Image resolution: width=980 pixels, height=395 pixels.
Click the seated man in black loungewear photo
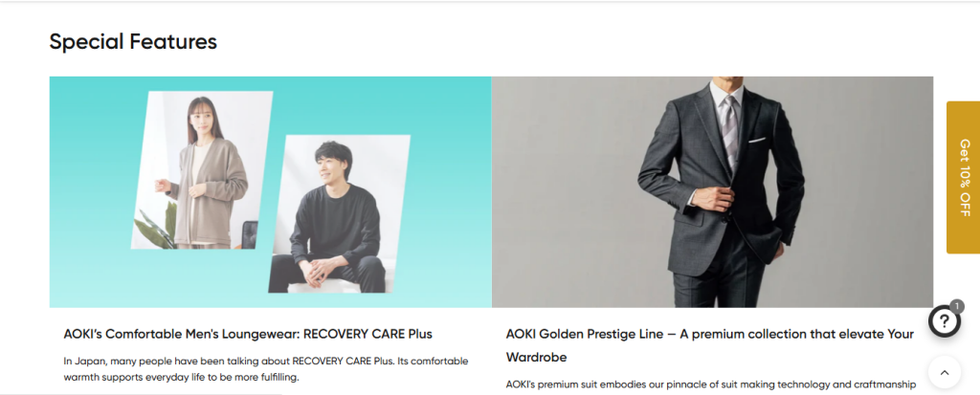(x=339, y=213)
